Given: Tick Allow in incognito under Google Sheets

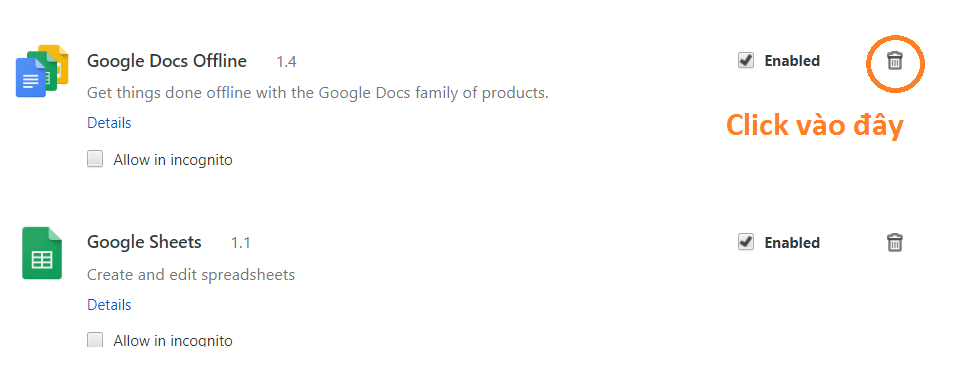Looking at the screenshot, I should point(95,339).
